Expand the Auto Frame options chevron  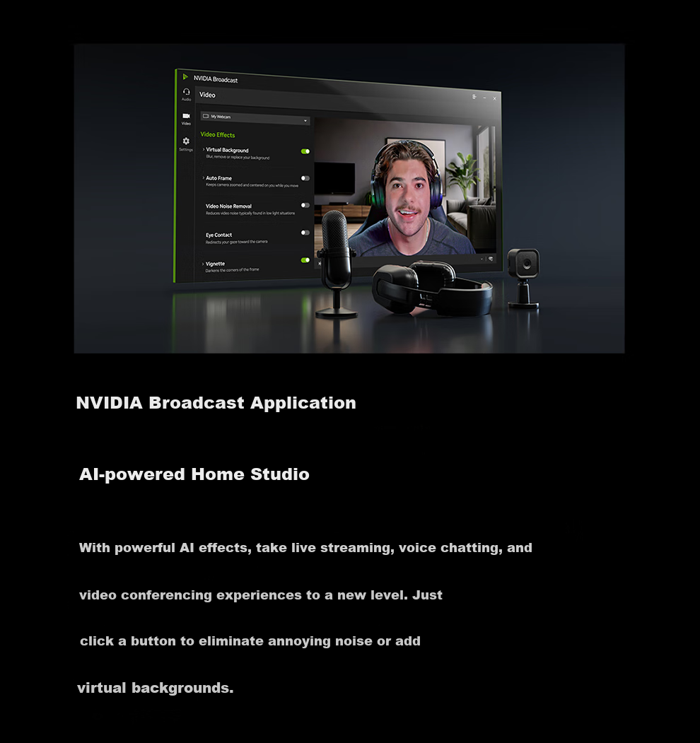204,177
